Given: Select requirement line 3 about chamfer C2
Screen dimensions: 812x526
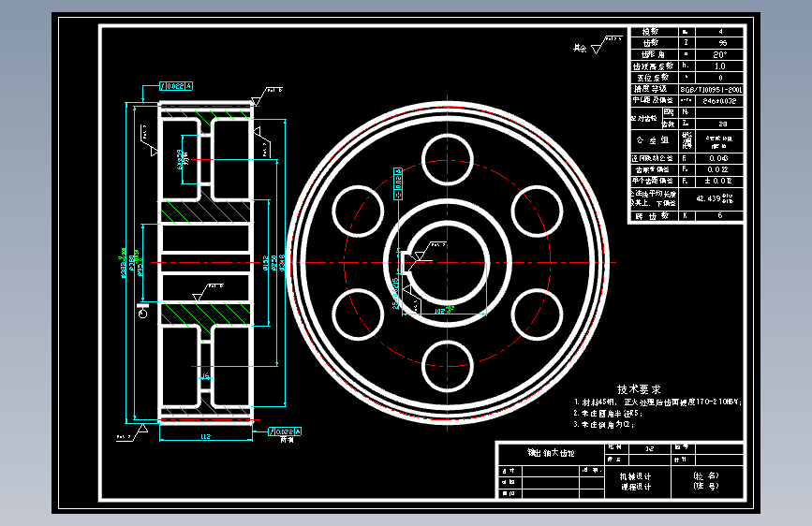Looking at the screenshot, I should (603, 425).
